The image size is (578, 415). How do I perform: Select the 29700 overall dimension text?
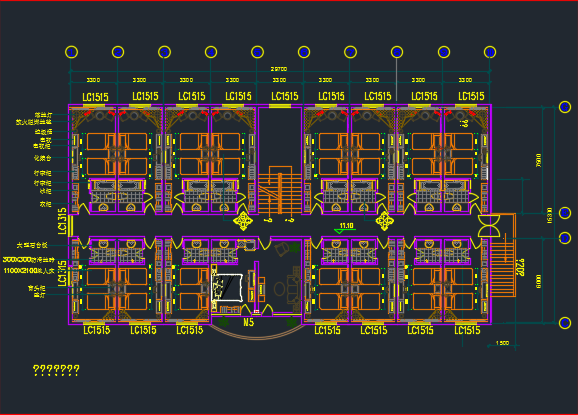pyautogui.click(x=279, y=69)
